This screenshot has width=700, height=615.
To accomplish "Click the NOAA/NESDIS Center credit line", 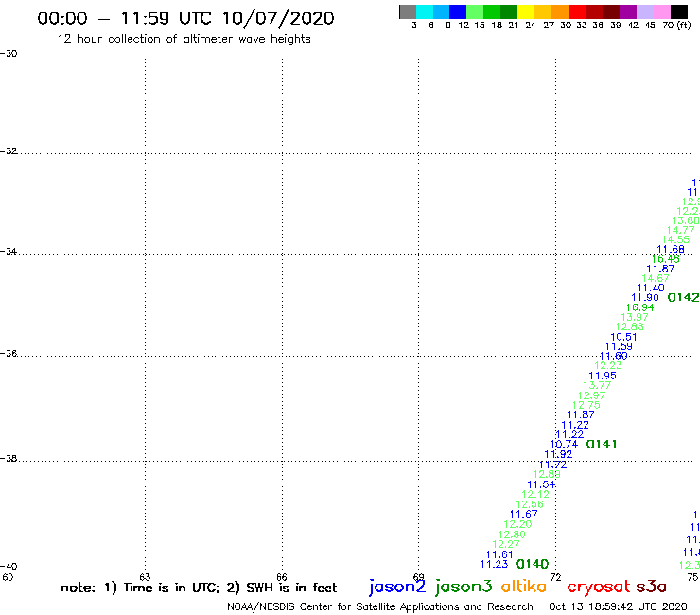I will coord(380,607).
